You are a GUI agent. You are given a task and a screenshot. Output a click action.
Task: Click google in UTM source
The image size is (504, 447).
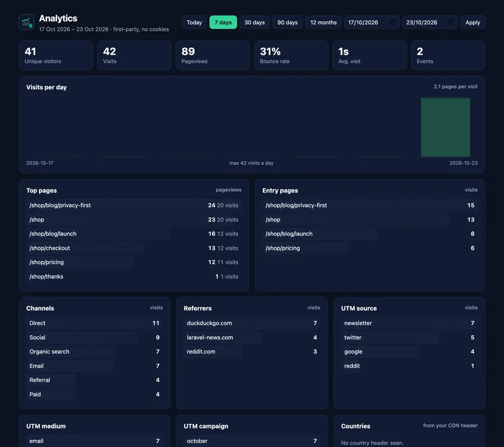tap(409, 351)
